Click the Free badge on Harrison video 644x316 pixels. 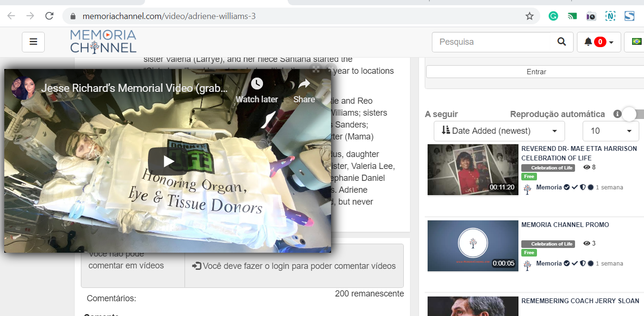[x=528, y=177]
